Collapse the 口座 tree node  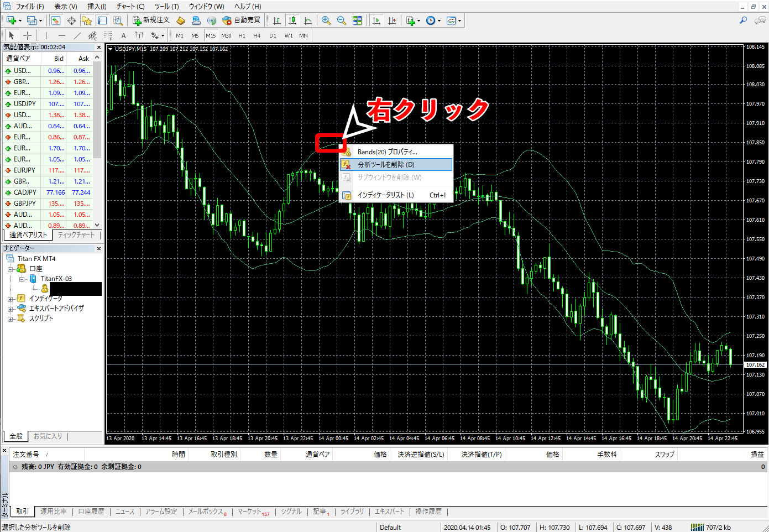(x=10, y=269)
